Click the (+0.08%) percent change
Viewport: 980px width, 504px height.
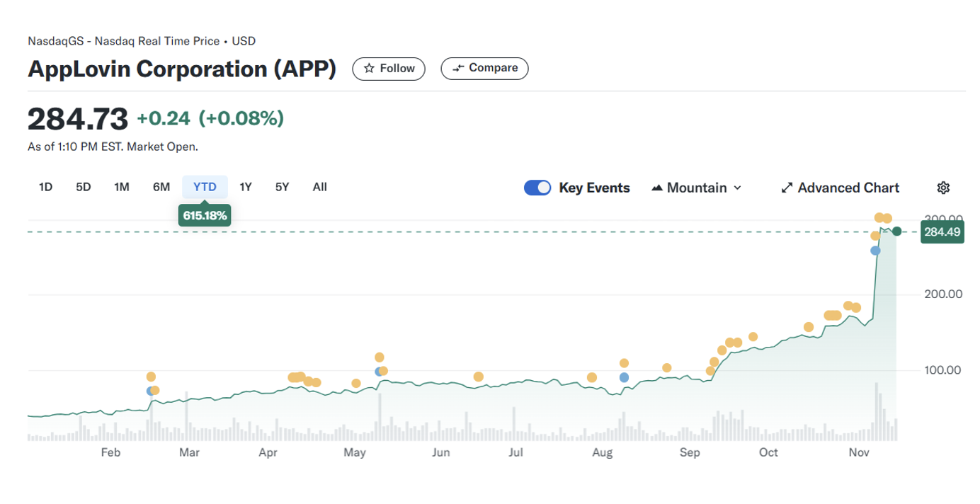click(241, 118)
